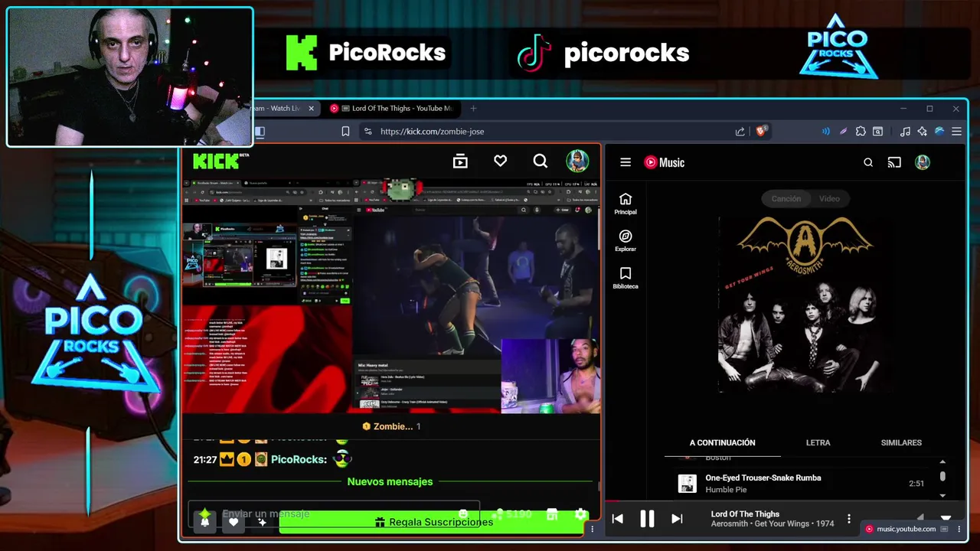Click the PicoRocks username in chat
Image resolution: width=980 pixels, height=551 pixels.
pyautogui.click(x=299, y=460)
